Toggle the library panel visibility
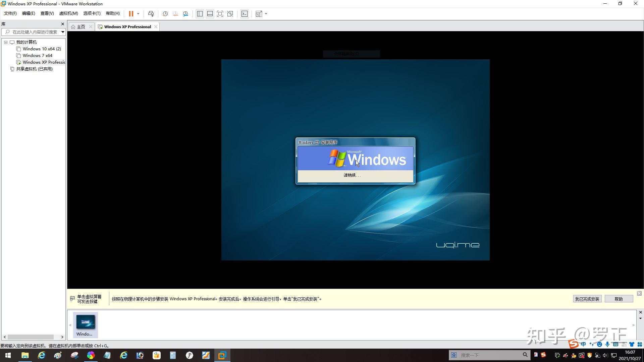 200,14
